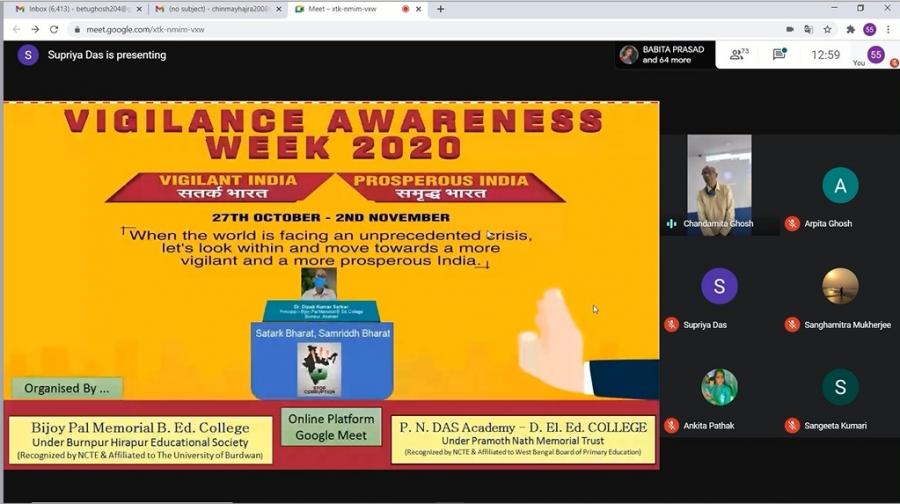The image size is (900, 504).
Task: Go back to previous page
Action: click(x=16, y=30)
